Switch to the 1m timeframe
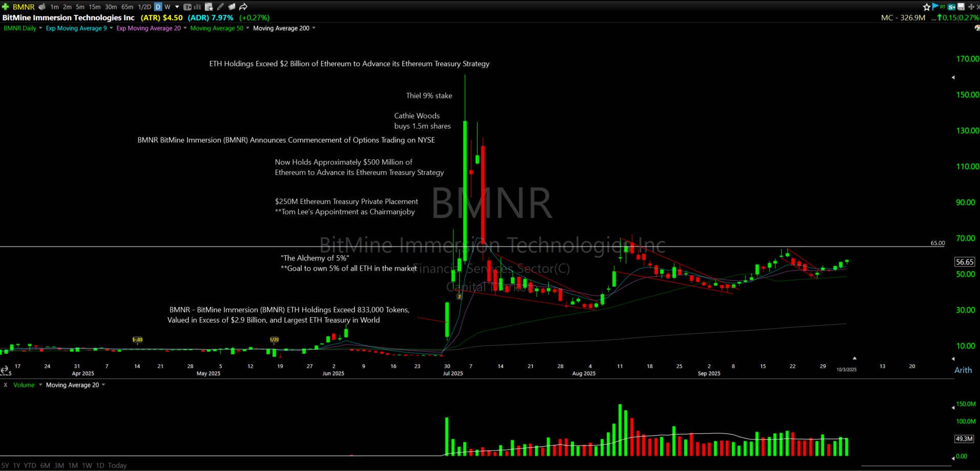 [54, 7]
